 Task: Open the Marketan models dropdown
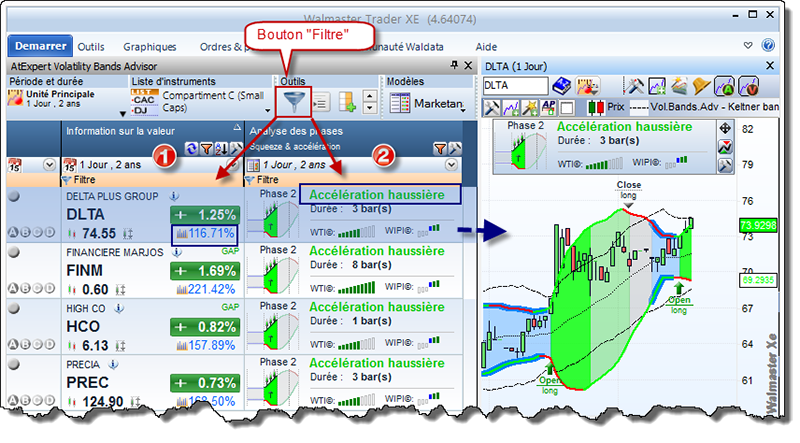(x=463, y=110)
